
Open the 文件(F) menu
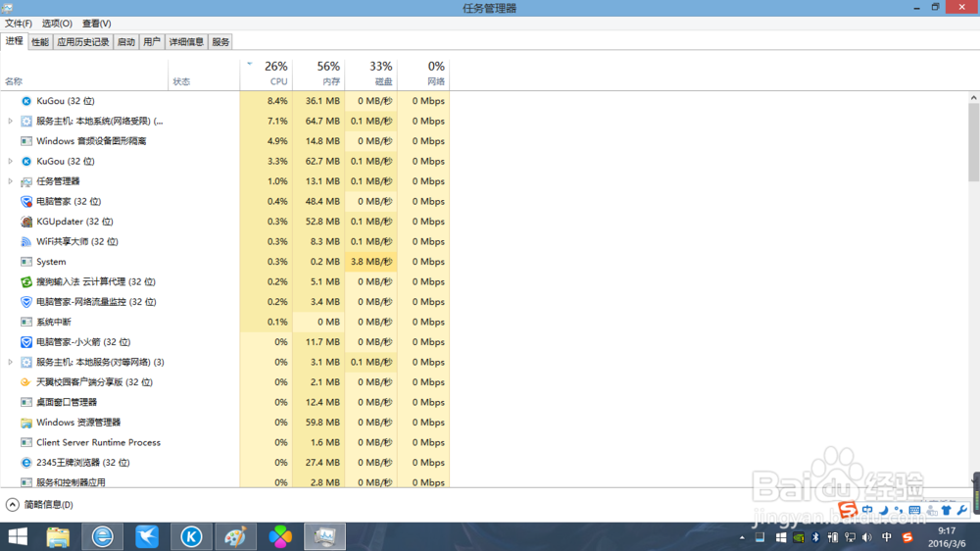click(19, 24)
